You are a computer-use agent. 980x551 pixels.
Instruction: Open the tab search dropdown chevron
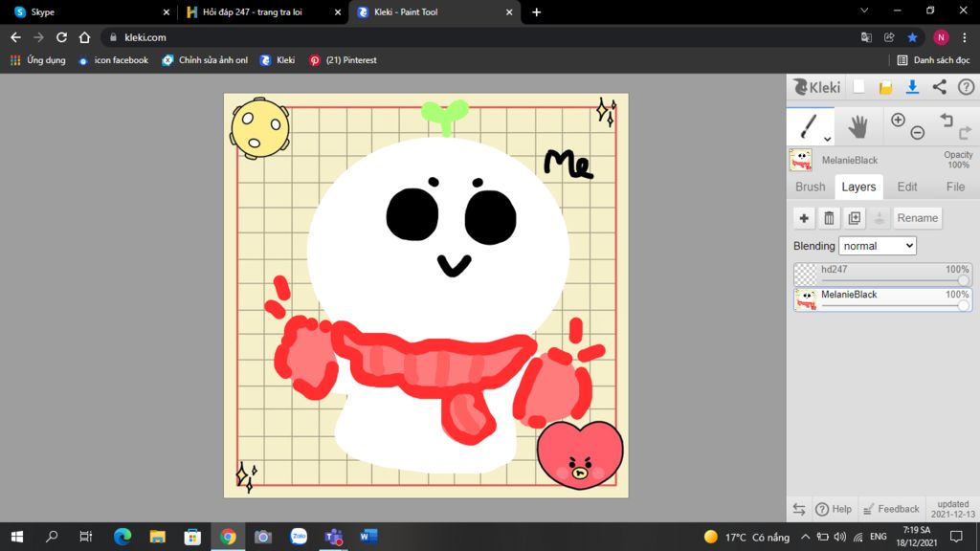coord(864,11)
